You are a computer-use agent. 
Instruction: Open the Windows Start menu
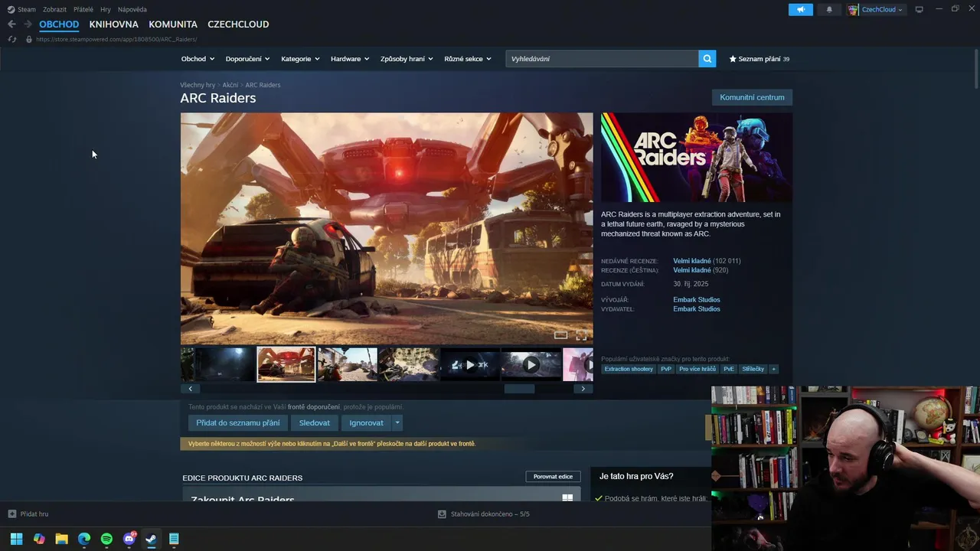[x=16, y=539]
